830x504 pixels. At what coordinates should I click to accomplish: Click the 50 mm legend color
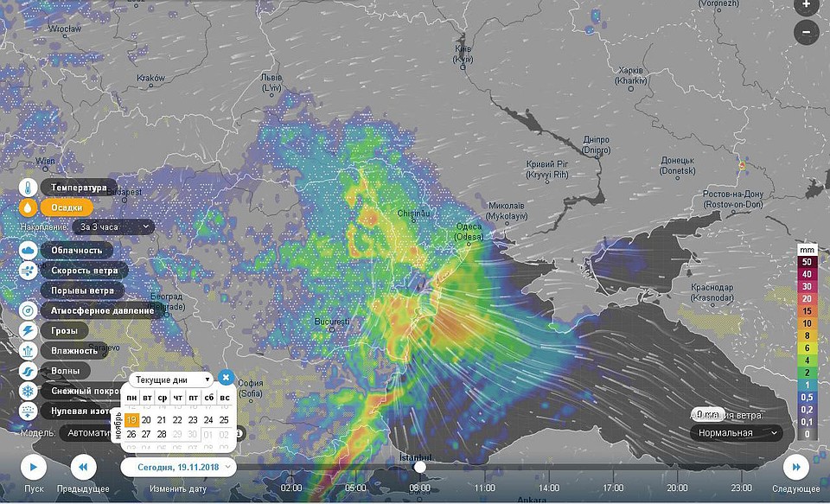(807, 262)
